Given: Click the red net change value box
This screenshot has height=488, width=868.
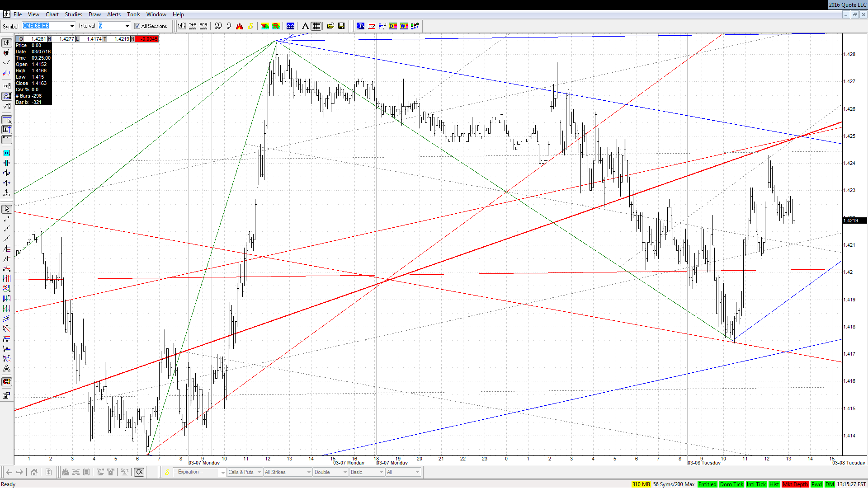Looking at the screenshot, I should click(147, 39).
